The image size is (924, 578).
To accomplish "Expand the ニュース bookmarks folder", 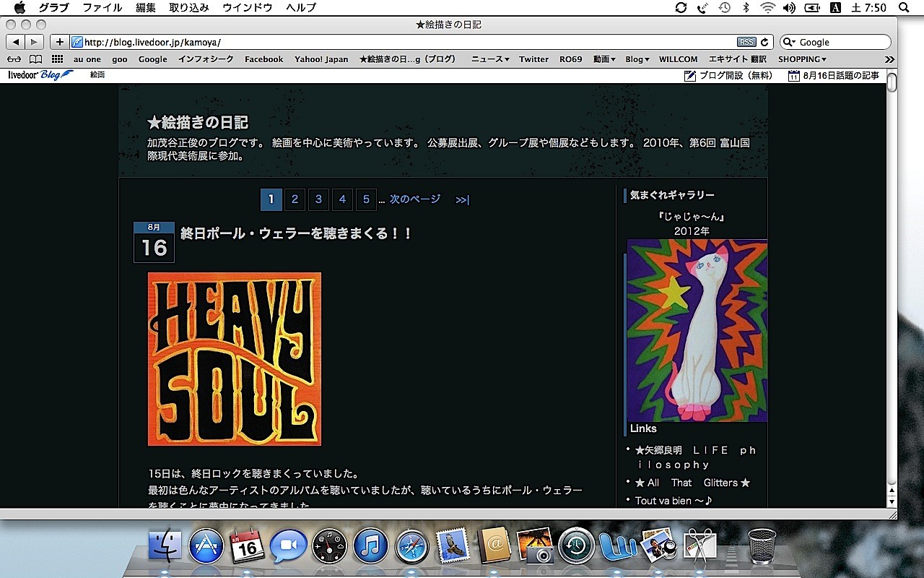I will click(490, 59).
